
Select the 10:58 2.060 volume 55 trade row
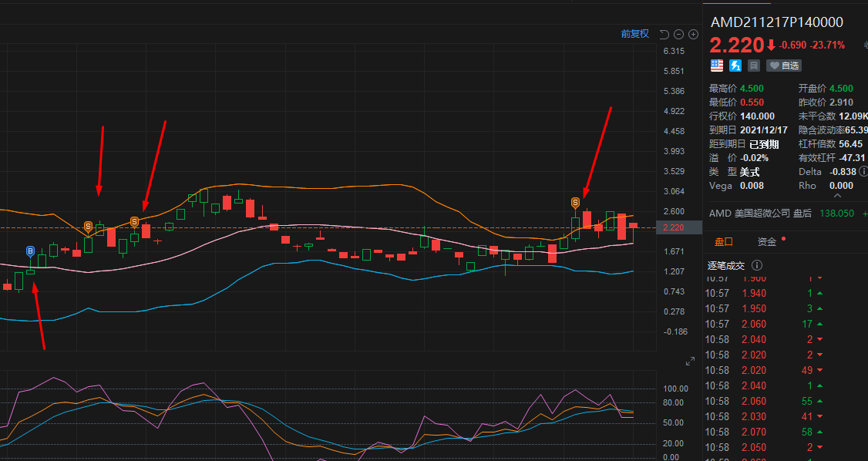[786, 401]
